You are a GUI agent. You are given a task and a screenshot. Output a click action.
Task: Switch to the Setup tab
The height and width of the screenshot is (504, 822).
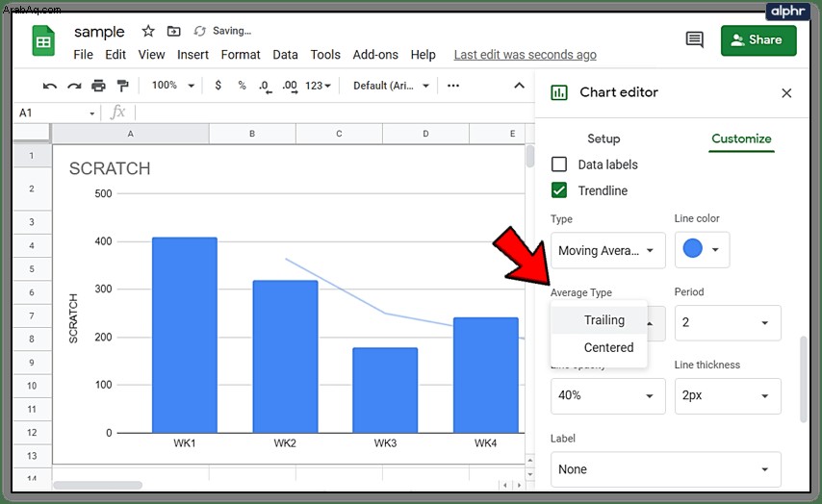[604, 139]
